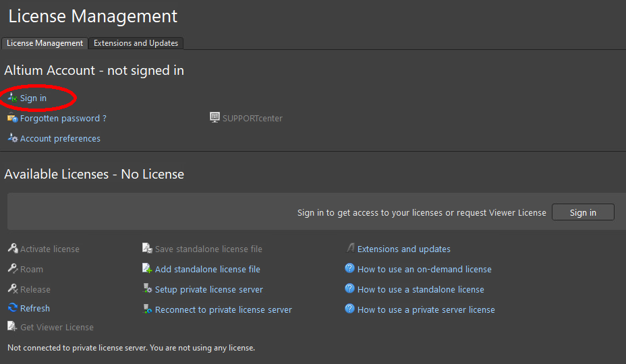Screen dimensions: 626x364
Task: Click the Reconnect to private license server icon
Action: [148, 309]
